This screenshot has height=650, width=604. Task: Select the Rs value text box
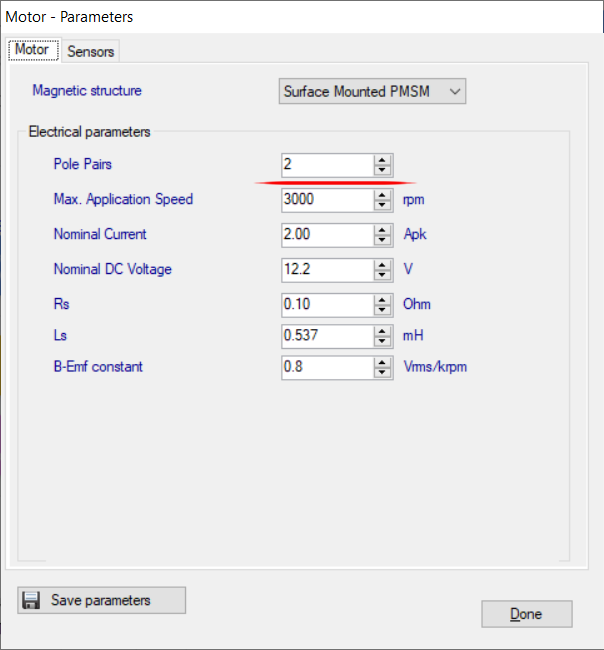coord(327,305)
